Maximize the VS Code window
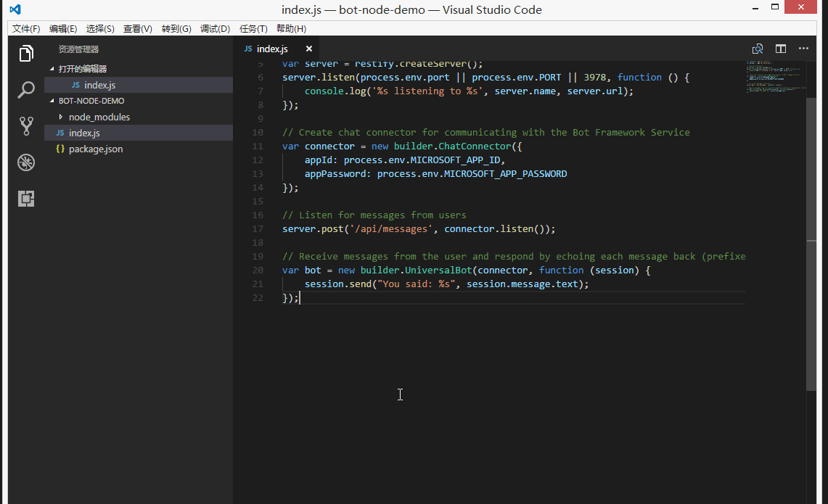The height and width of the screenshot is (504, 828). click(x=775, y=7)
